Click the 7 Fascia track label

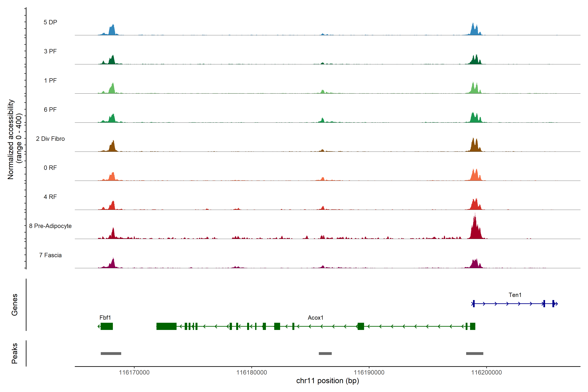50,255
